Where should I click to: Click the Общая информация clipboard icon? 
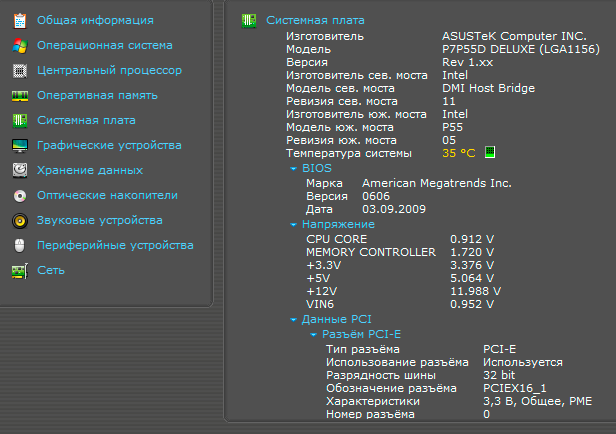tap(20, 21)
